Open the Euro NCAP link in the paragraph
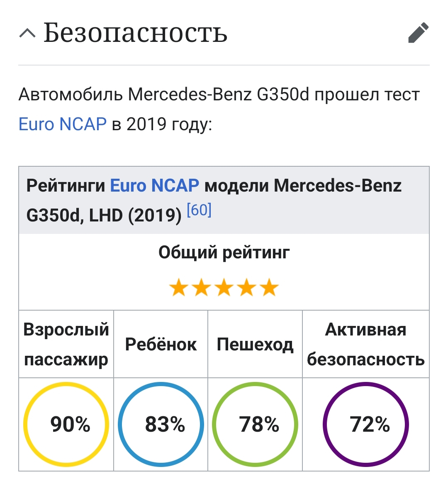The width and height of the screenshot is (448, 491). (x=63, y=124)
